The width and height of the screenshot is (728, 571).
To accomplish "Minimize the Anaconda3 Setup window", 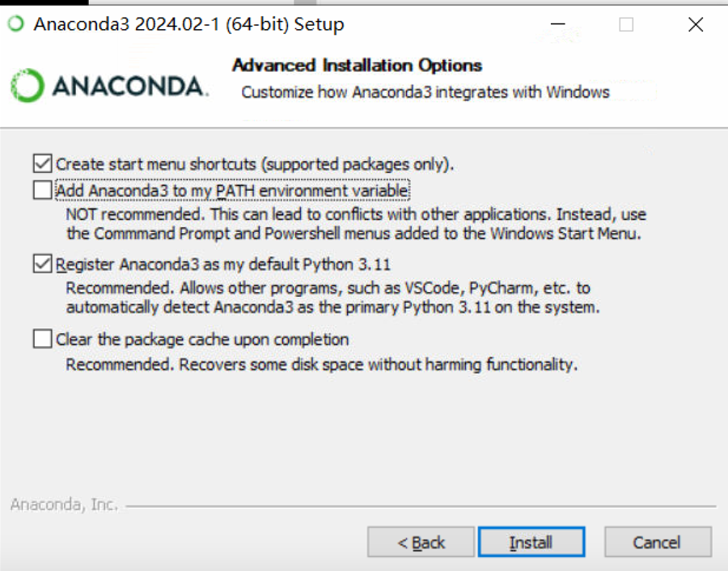I will pyautogui.click(x=557, y=24).
